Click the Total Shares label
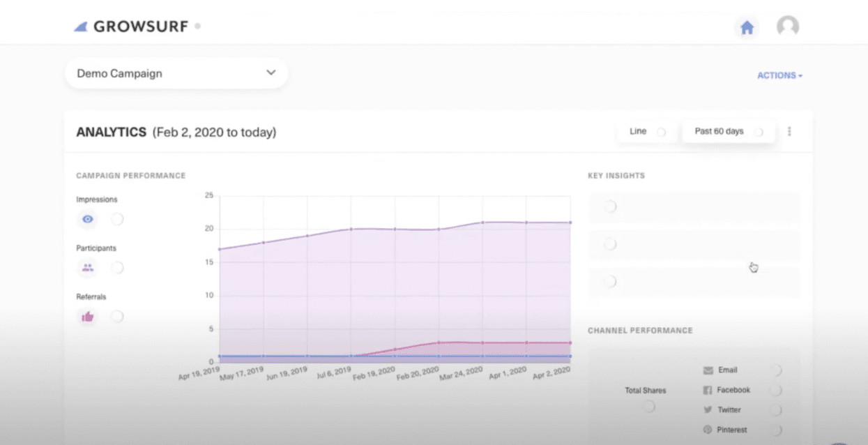Image resolution: width=868 pixels, height=445 pixels. [645, 391]
